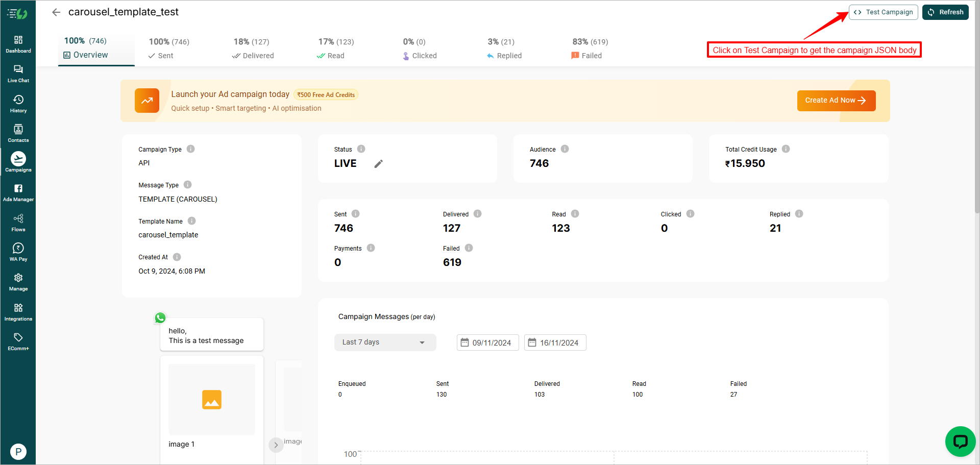Click the carousel_template template name
980x465 pixels.
(x=168, y=235)
